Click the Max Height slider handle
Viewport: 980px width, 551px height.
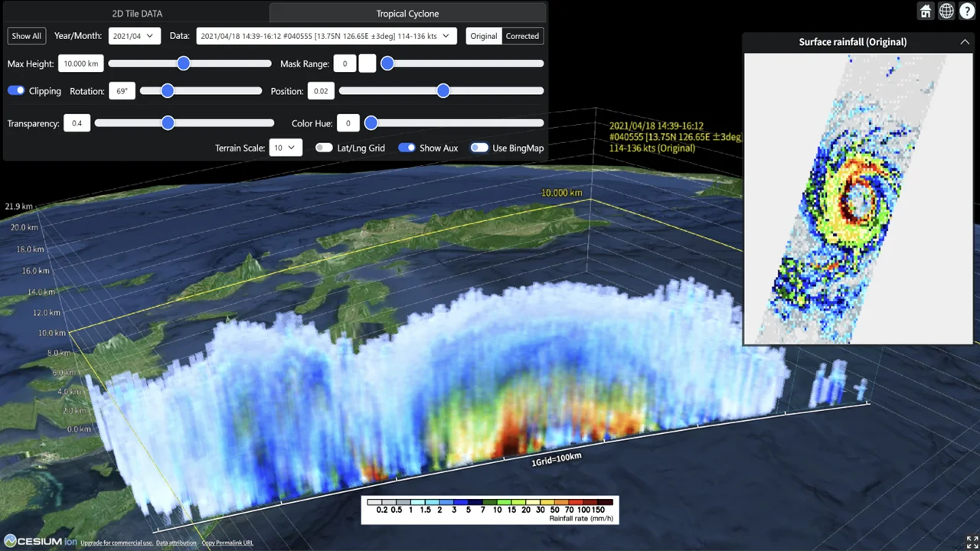point(183,64)
